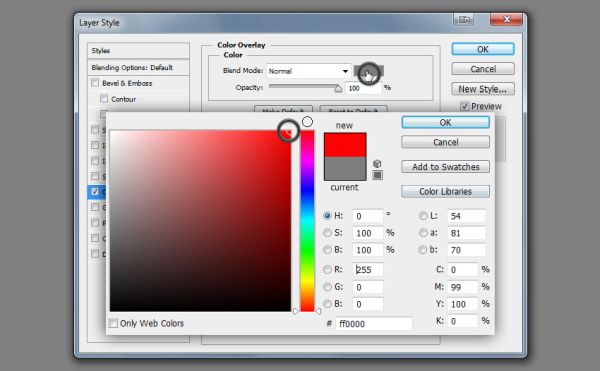Open the Blend Mode dropdown
Screen dimensions: 600x371
308,71
